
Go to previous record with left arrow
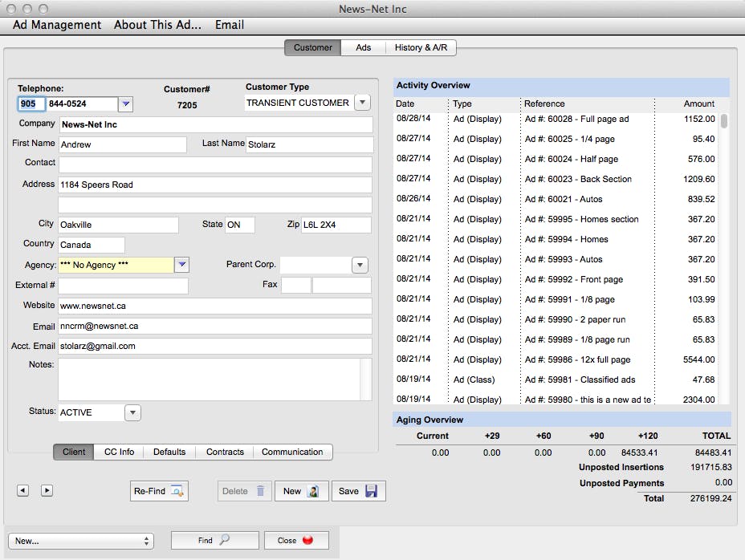[22, 490]
